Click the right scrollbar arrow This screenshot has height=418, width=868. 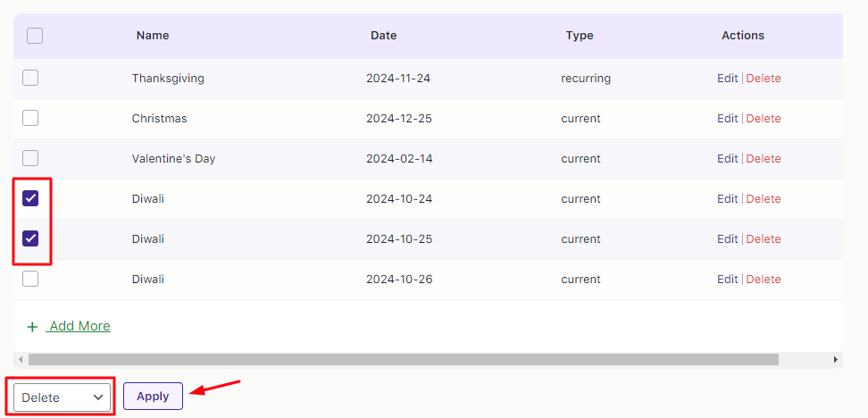(836, 359)
